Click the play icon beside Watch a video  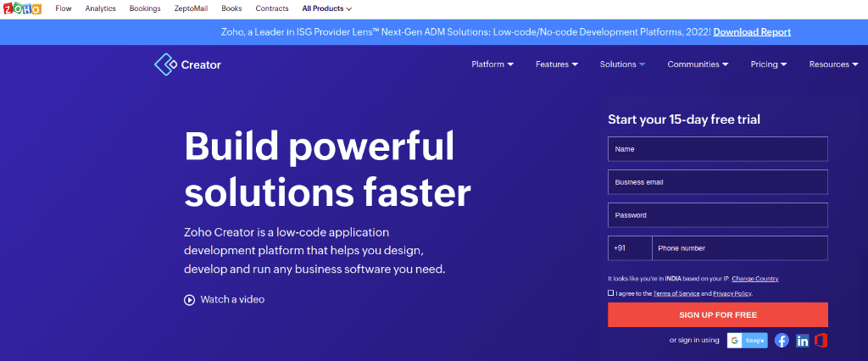(189, 299)
